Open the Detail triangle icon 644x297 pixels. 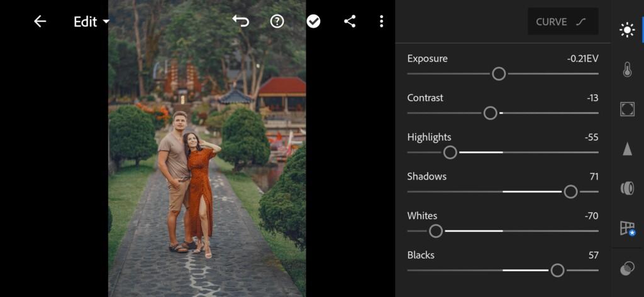(x=627, y=149)
